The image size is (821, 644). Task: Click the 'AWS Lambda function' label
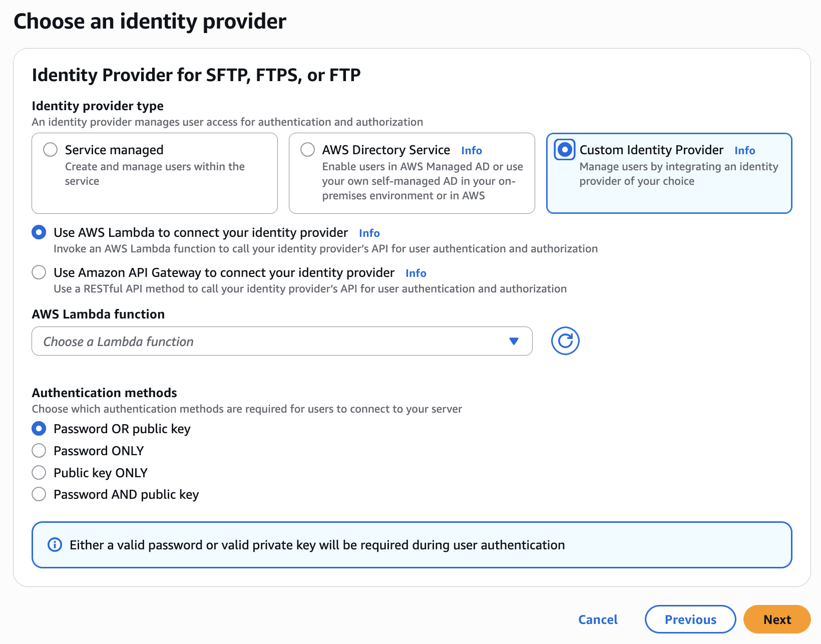(98, 314)
